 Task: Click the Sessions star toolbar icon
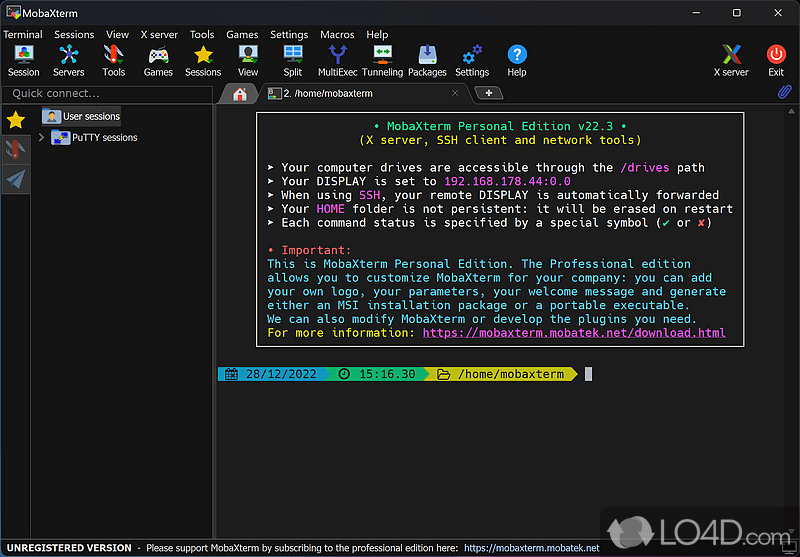[203, 60]
